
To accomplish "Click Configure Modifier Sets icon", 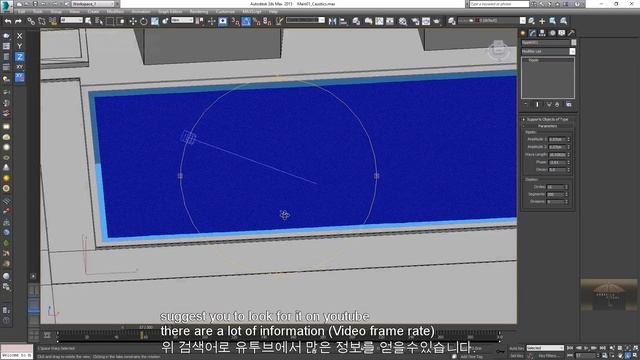I will [569, 105].
